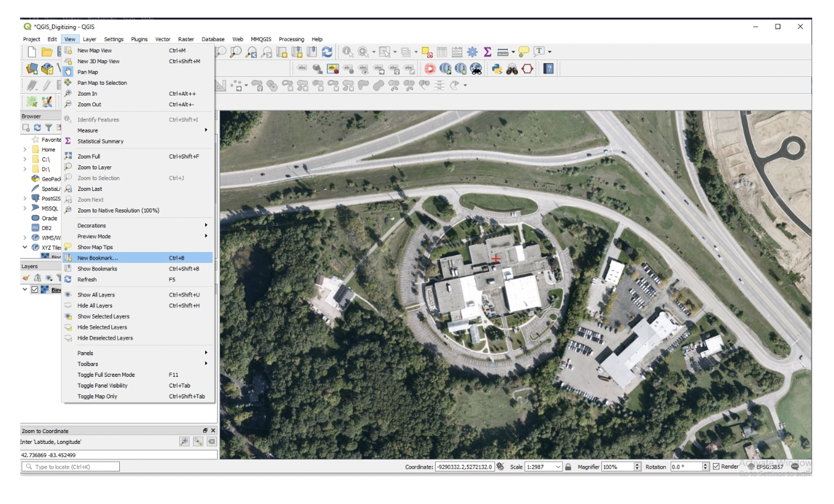Screen dimensions: 834x504
Task: Open the Scale dropdown
Action: coord(558,467)
